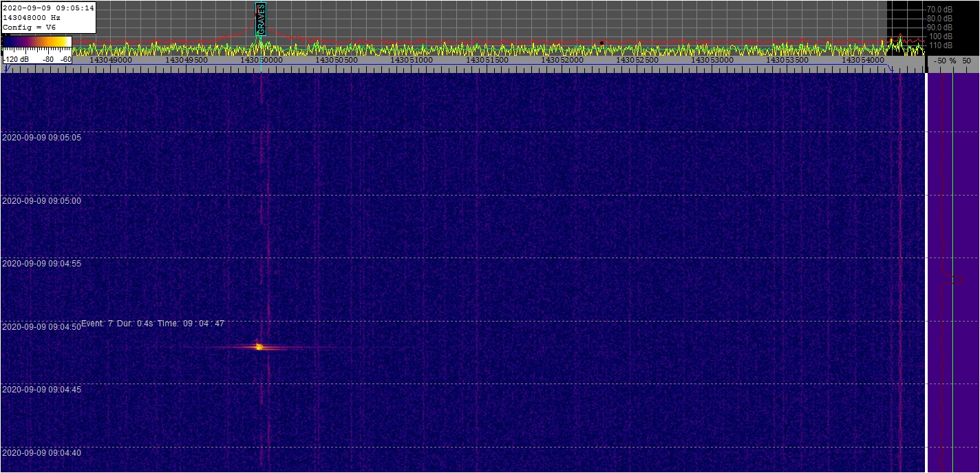
Task: Click the GRAVES frequency marker label
Action: [261, 18]
